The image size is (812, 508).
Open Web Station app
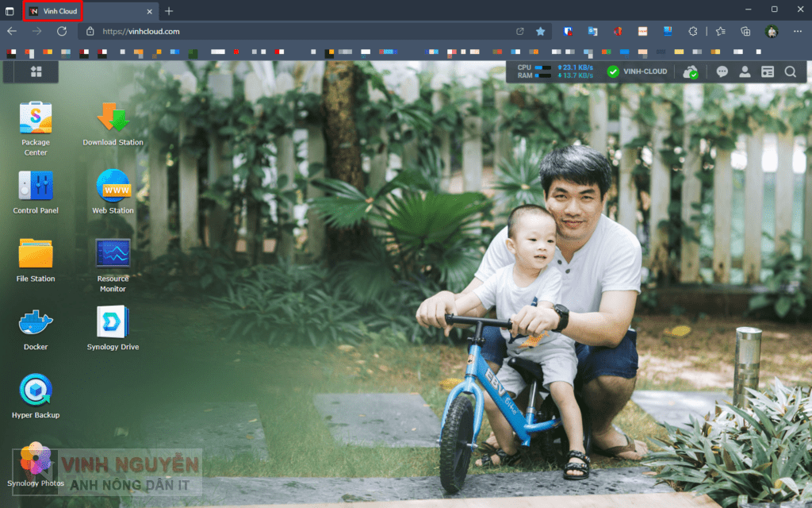[113, 186]
